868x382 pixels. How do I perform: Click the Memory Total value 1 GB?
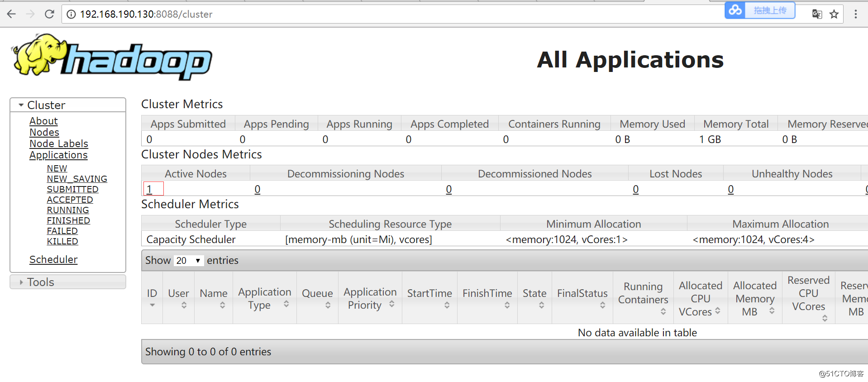click(710, 139)
